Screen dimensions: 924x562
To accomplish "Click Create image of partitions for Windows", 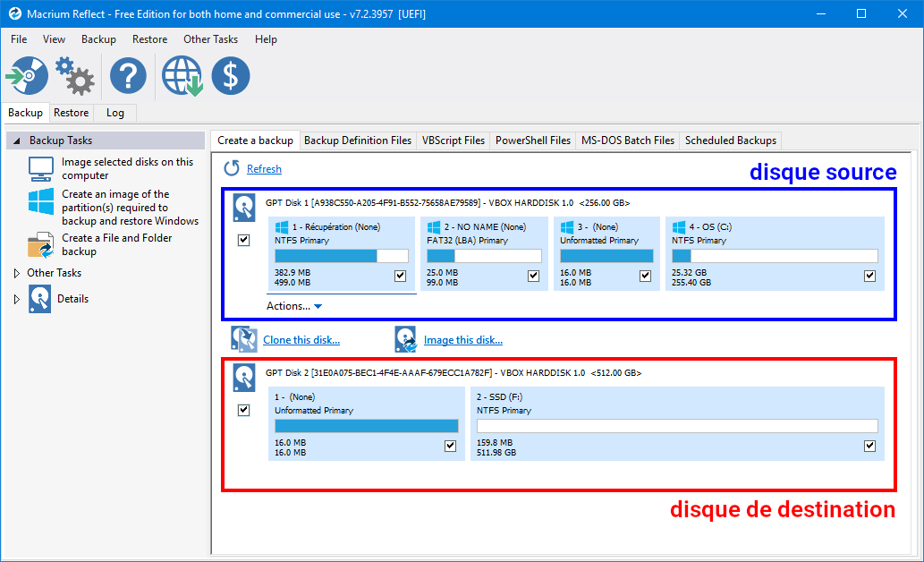I will [130, 208].
